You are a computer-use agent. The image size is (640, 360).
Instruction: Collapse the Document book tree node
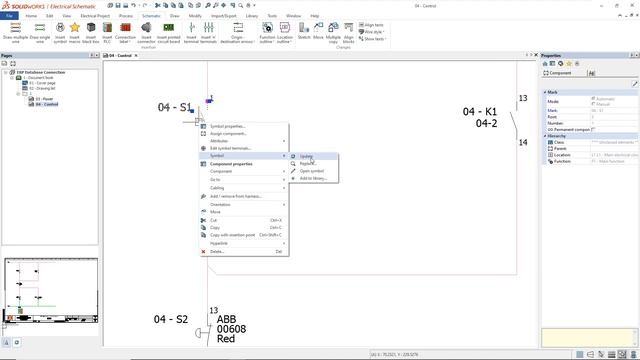(12, 78)
